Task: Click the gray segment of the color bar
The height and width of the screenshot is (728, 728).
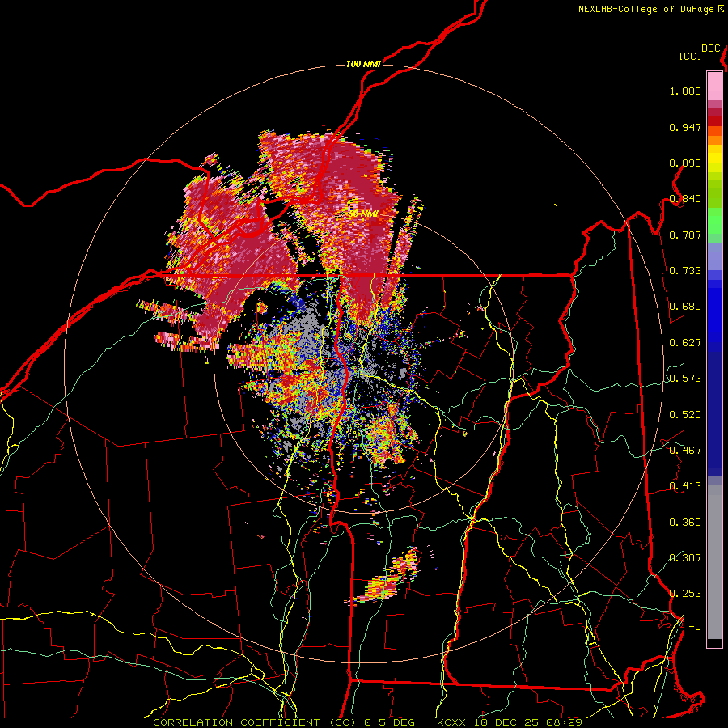Action: click(714, 562)
